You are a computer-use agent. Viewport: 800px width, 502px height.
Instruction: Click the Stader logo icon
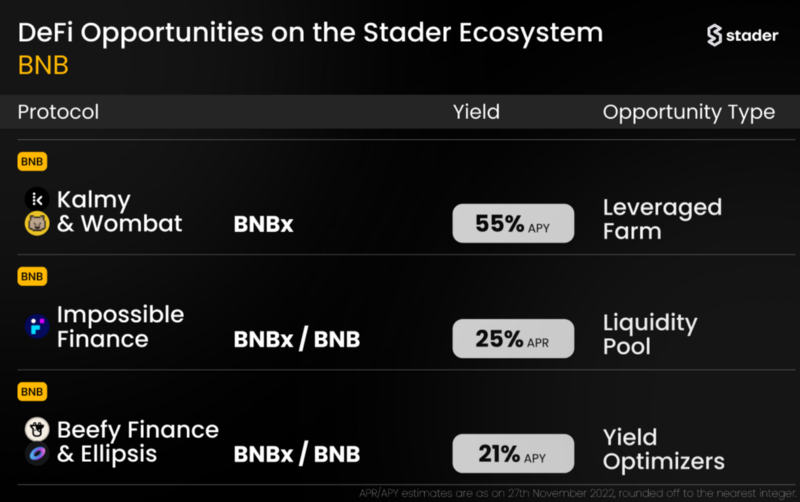pyautogui.click(x=714, y=35)
